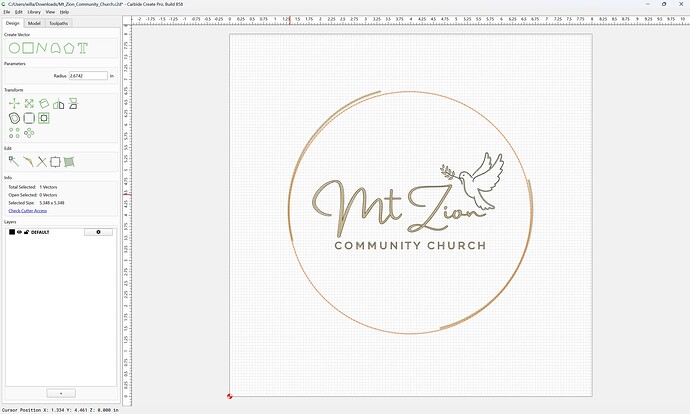Open the Offset Vector tool
This screenshot has width=690, height=414.
click(15, 118)
